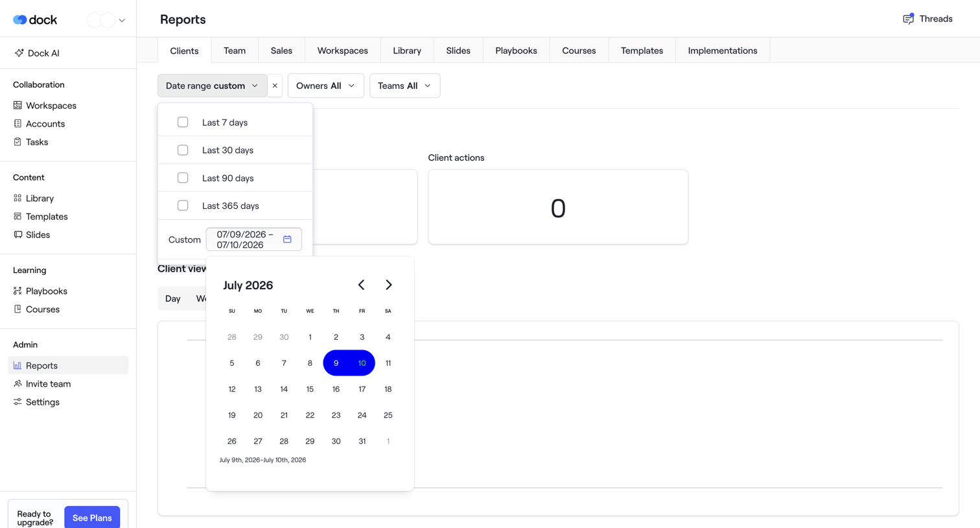Image resolution: width=980 pixels, height=528 pixels.
Task: Go to previous month in calendar
Action: 361,285
